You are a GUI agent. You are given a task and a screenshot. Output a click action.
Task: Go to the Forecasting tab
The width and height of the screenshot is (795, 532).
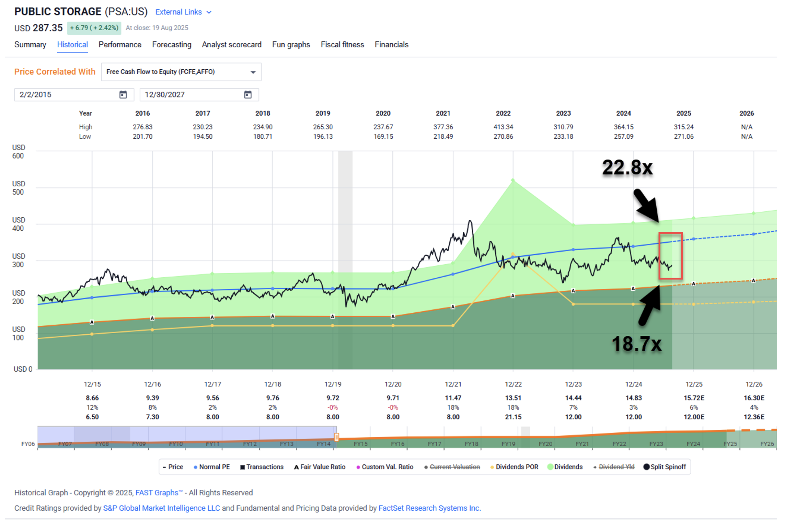tap(172, 45)
